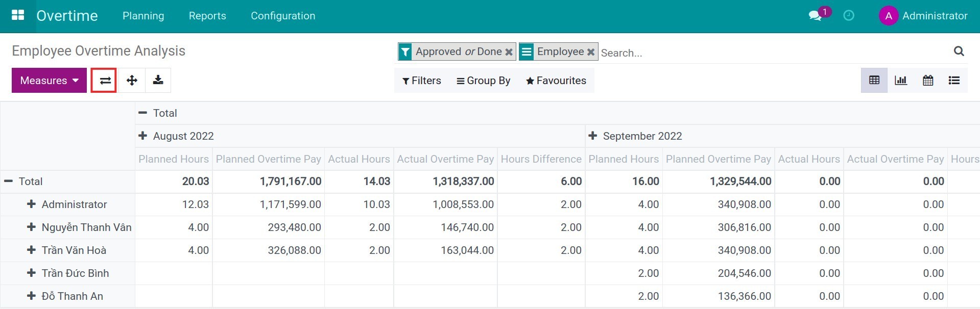Click the 136,366.00 cell
This screenshot has height=309, width=980.
(719, 296)
